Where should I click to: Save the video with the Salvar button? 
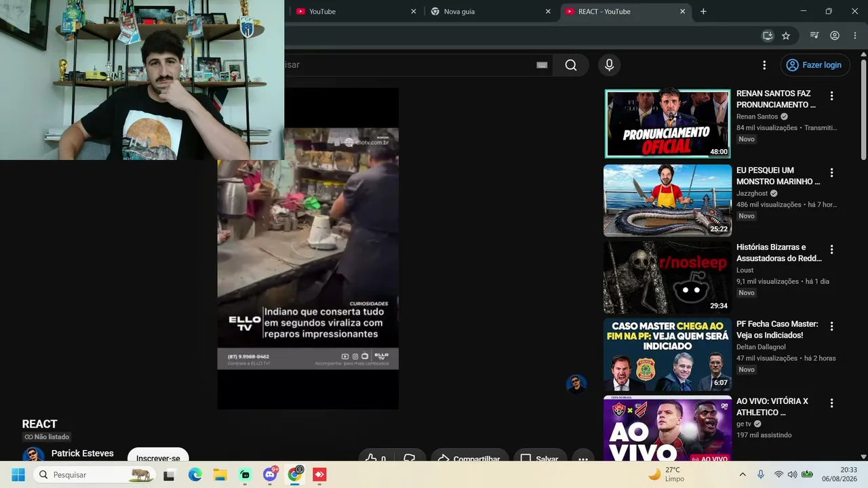(x=540, y=455)
